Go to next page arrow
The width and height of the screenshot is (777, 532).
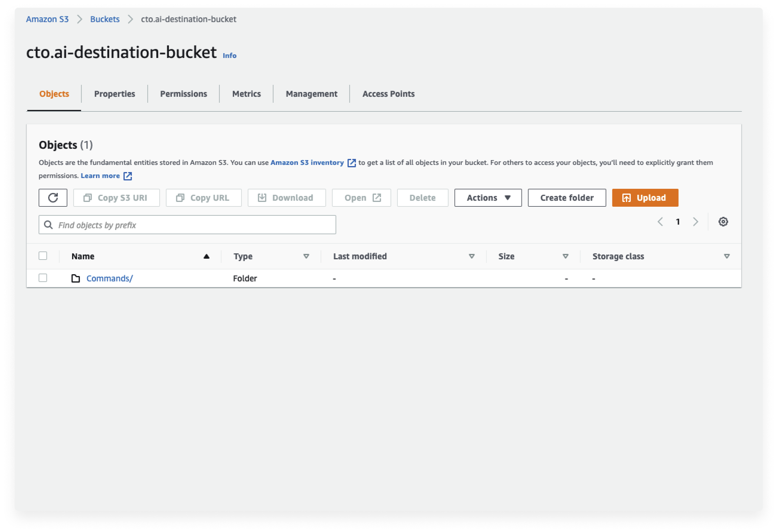[696, 222]
